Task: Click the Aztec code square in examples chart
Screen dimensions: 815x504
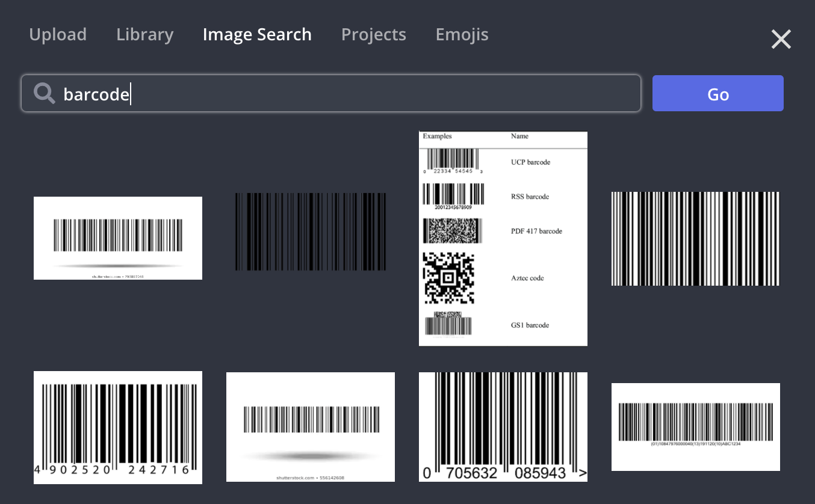Action: [449, 278]
